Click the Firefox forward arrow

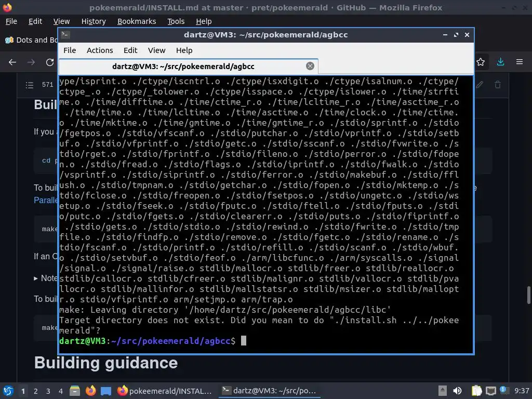click(31, 62)
